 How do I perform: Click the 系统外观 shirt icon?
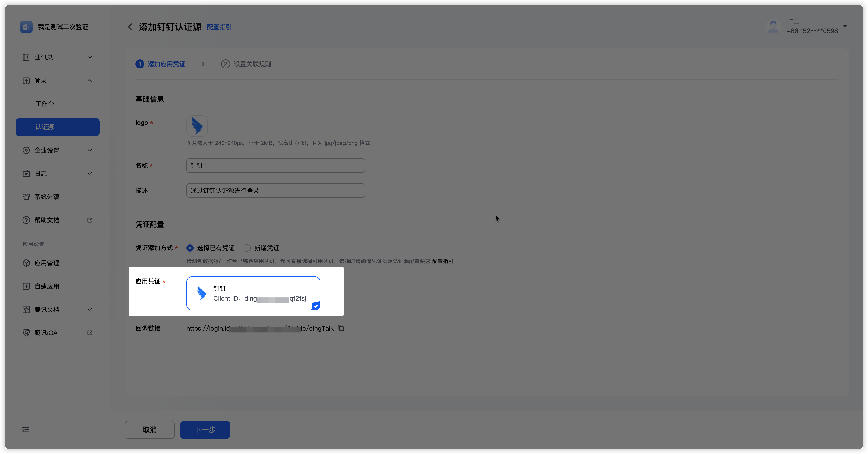[26, 197]
